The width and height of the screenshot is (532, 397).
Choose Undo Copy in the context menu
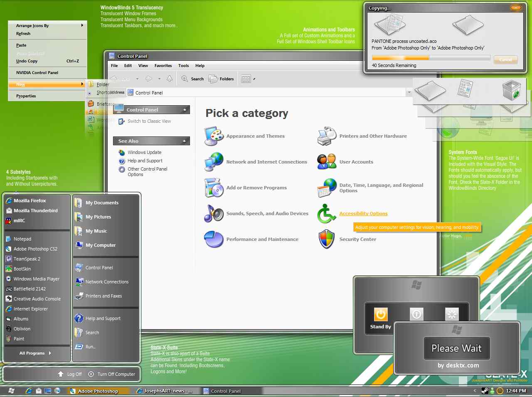point(47,61)
